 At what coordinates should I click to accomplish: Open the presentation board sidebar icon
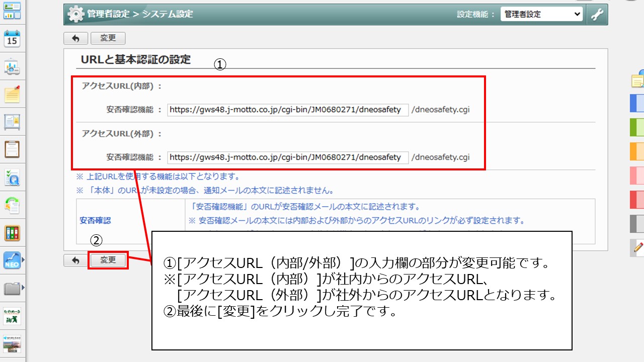(12, 67)
